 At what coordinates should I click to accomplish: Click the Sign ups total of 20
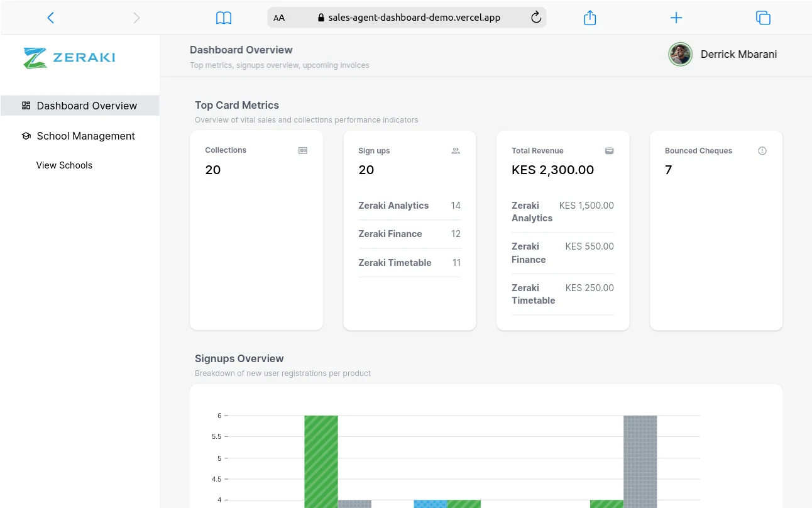366,170
